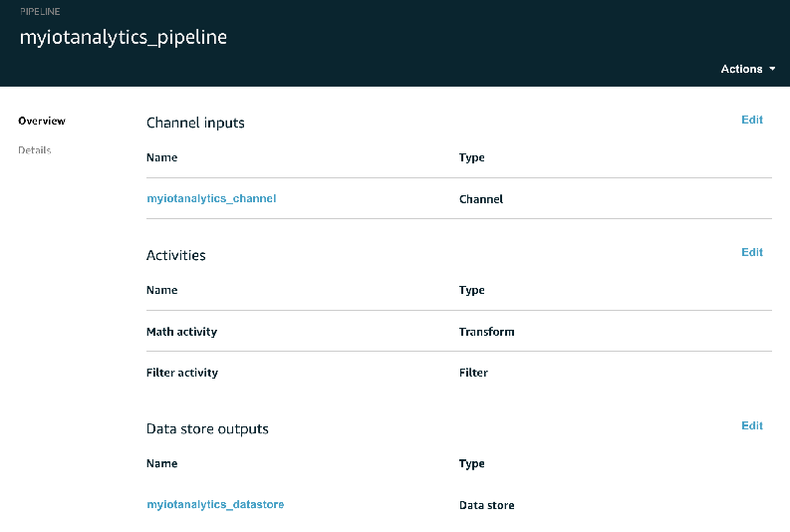The width and height of the screenshot is (790, 532).
Task: Click the Channel type cell
Action: 481,199
